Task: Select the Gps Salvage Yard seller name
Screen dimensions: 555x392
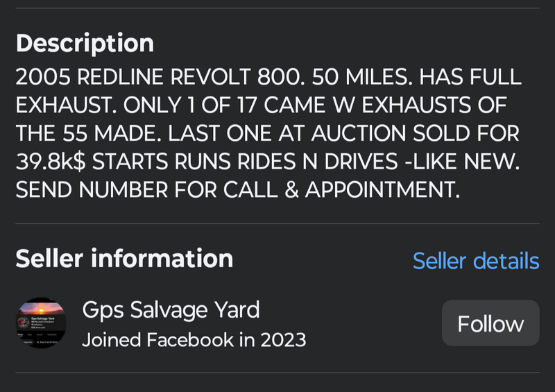Action: point(171,310)
